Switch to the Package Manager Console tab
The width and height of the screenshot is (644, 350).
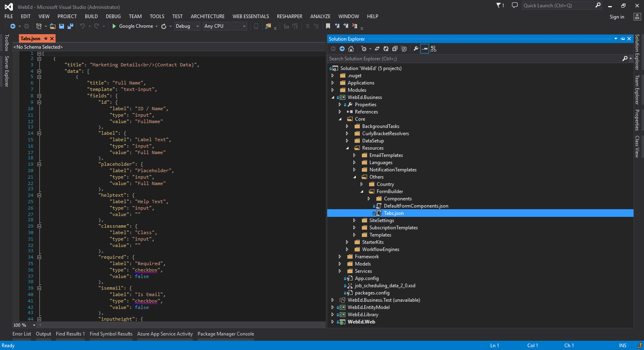tap(225, 334)
